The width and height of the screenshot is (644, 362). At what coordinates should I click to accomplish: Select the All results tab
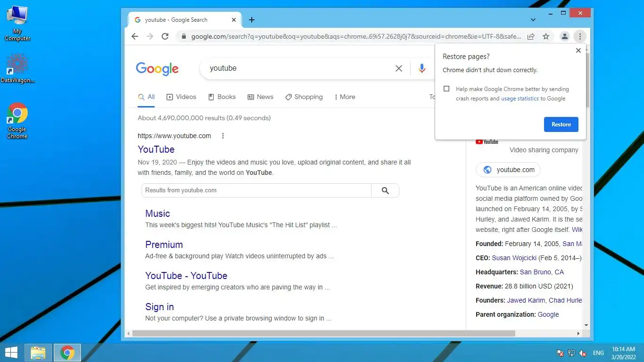click(x=146, y=97)
